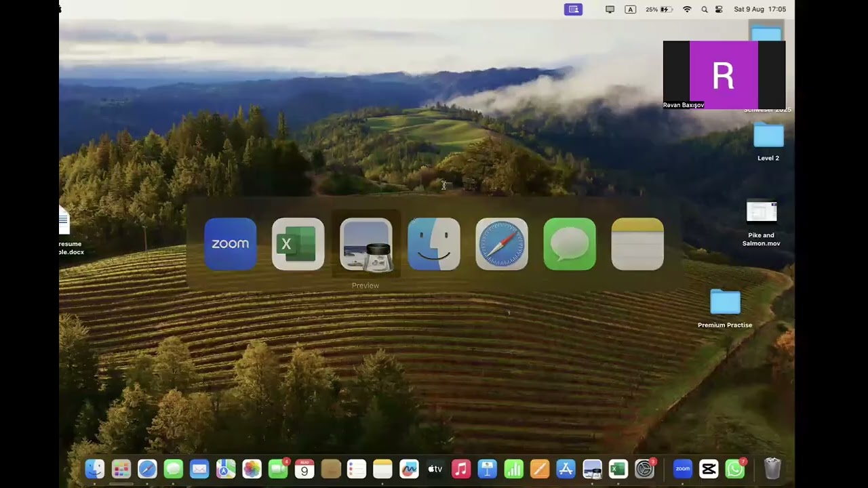The width and height of the screenshot is (868, 488).
Task: Open Mail from the Dock
Action: pyautogui.click(x=199, y=468)
